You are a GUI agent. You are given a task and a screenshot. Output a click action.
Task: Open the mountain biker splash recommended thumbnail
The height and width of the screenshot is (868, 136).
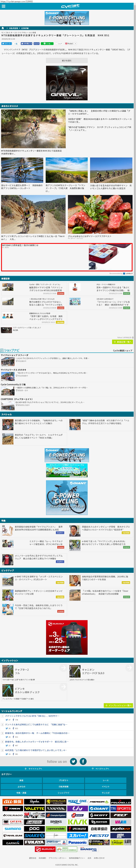33,129
